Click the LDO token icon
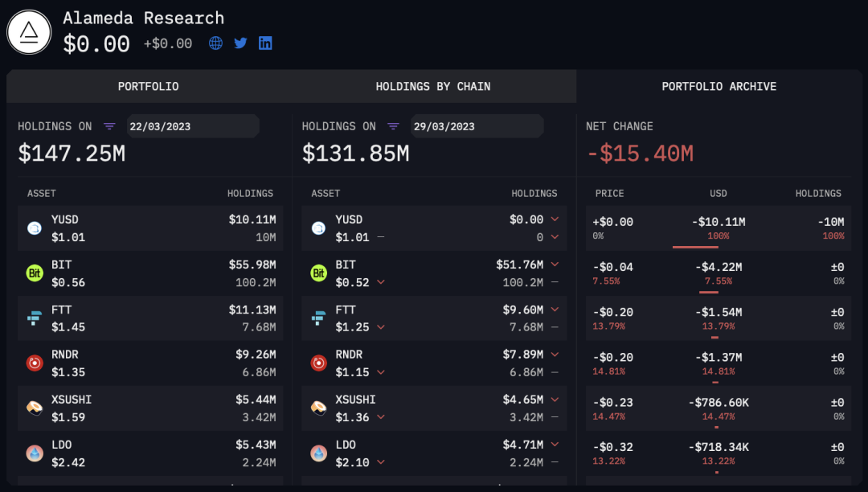This screenshot has height=492, width=868. click(34, 453)
